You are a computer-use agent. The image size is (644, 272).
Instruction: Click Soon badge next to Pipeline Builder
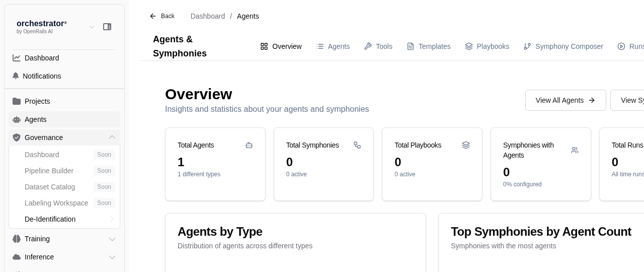104,171
